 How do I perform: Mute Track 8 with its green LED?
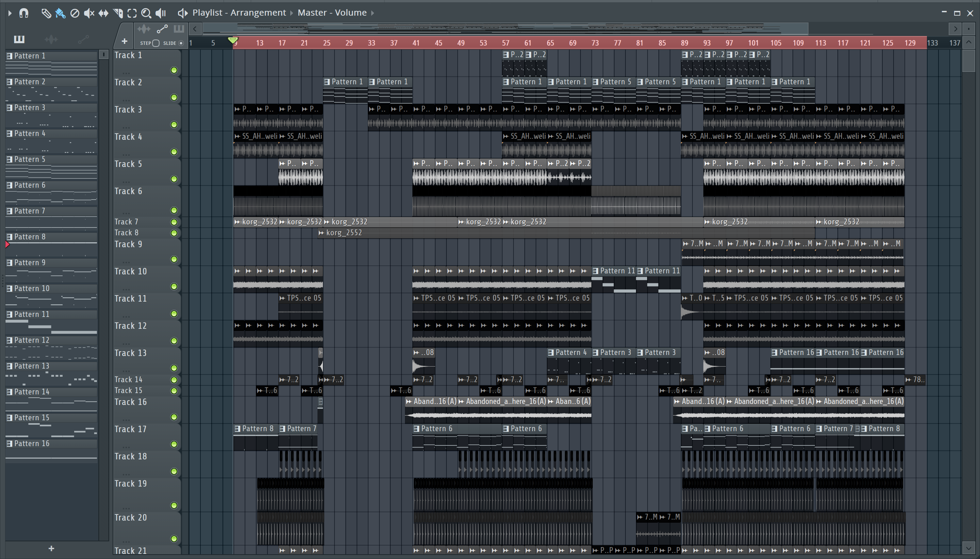(174, 233)
